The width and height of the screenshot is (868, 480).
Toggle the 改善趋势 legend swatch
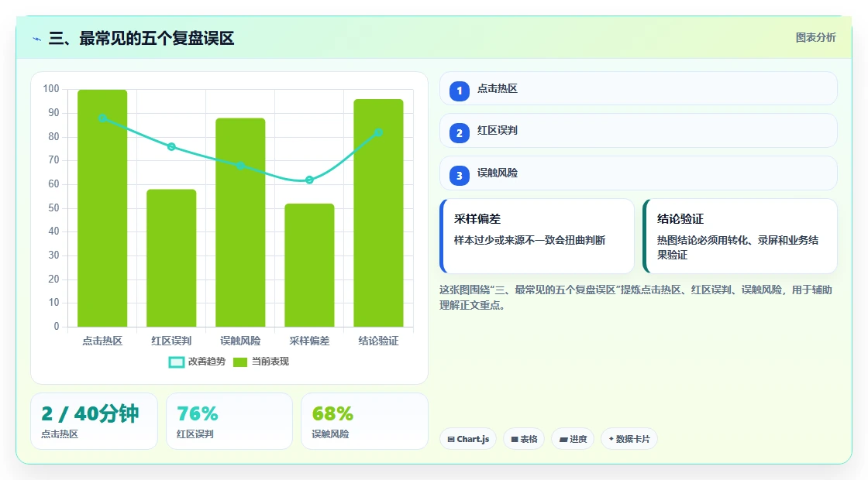[176, 362]
